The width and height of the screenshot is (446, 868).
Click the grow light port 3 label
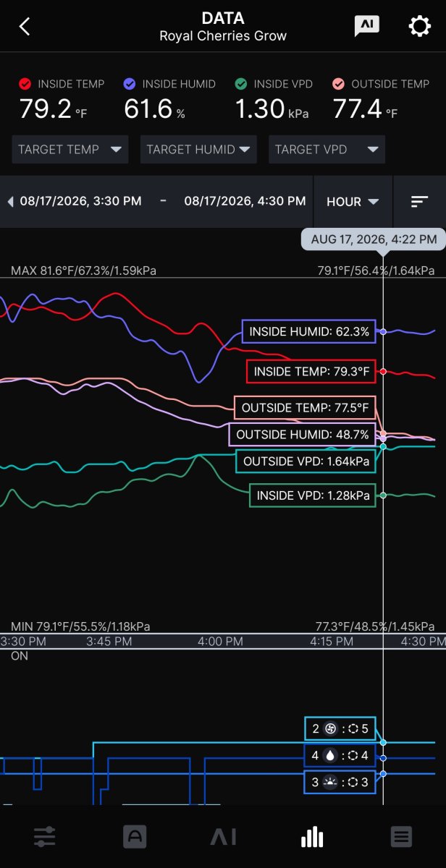[340, 782]
